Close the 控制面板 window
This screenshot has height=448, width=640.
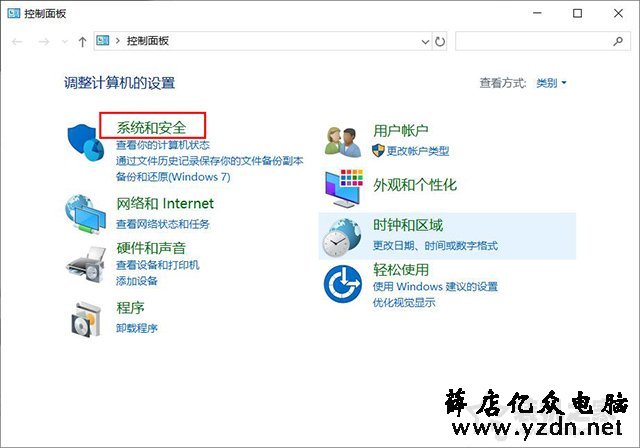tap(618, 13)
